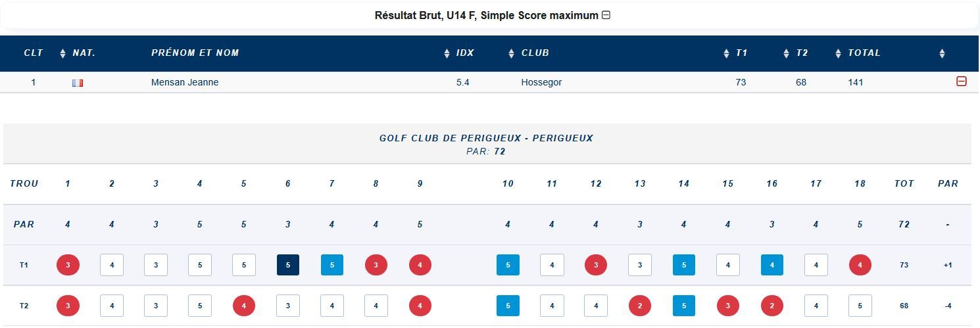Sort by the CLT column arrows
Screen dimensions: 980x328
click(63, 53)
